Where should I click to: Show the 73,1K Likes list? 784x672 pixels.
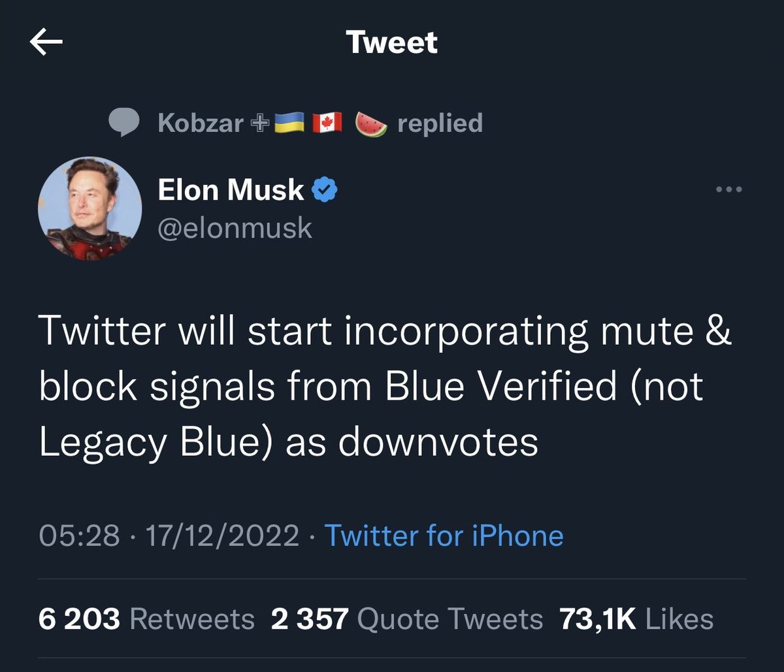click(x=636, y=618)
